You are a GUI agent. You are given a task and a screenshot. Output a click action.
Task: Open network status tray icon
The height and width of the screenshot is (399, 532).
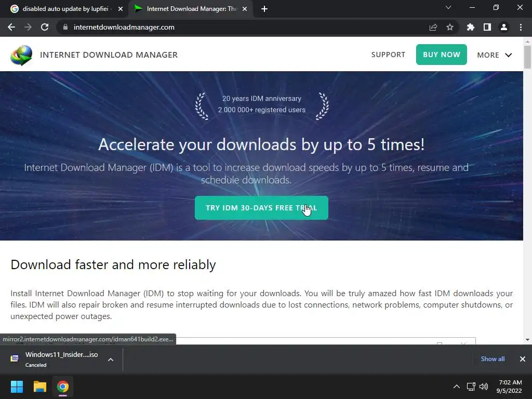pos(471,387)
